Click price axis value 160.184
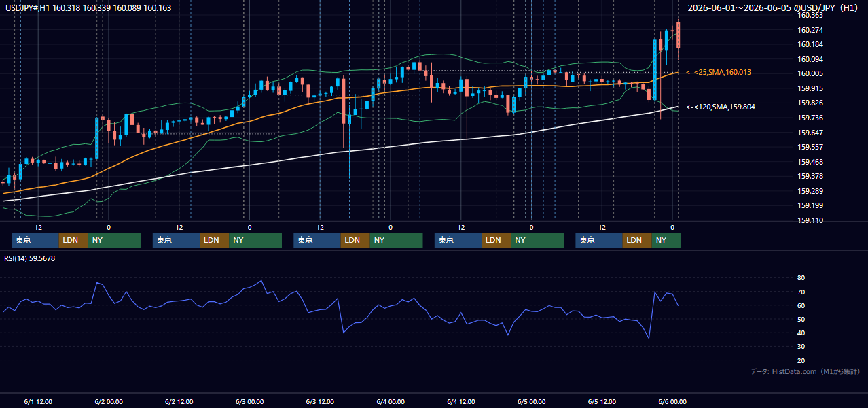 pyautogui.click(x=810, y=44)
